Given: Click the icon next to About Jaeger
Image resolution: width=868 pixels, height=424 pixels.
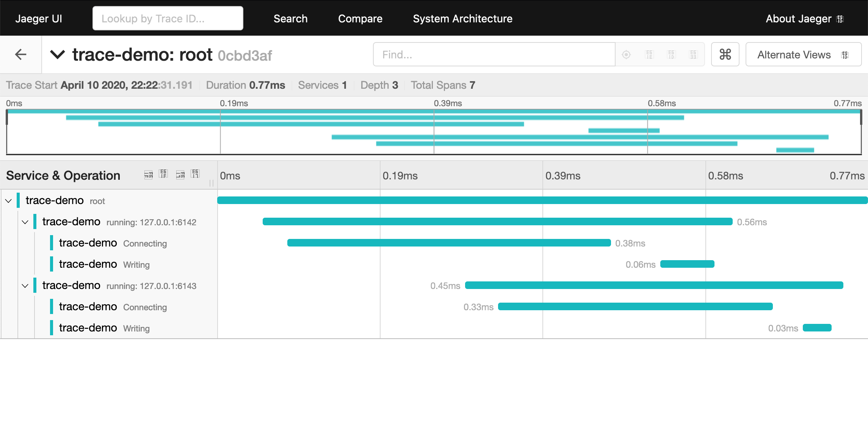Looking at the screenshot, I should 840,19.
